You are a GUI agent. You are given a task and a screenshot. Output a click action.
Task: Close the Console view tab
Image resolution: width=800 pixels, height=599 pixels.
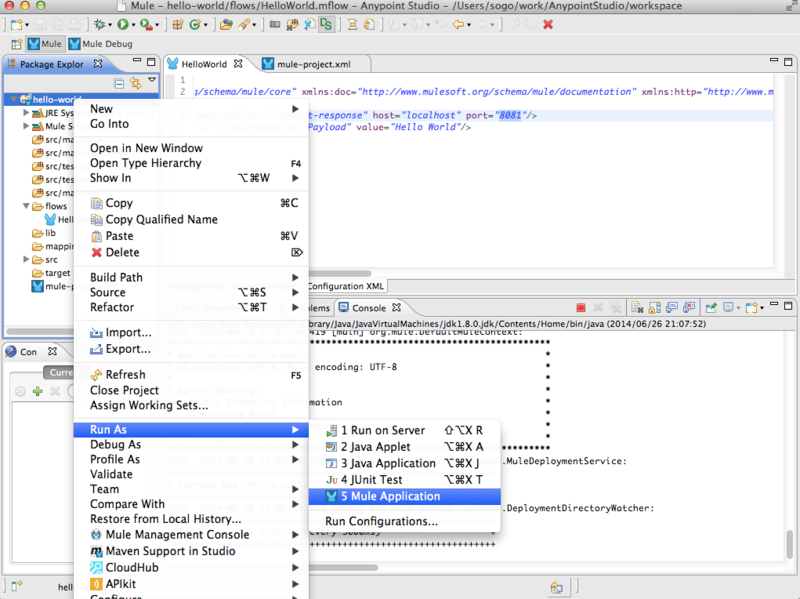pyautogui.click(x=396, y=308)
